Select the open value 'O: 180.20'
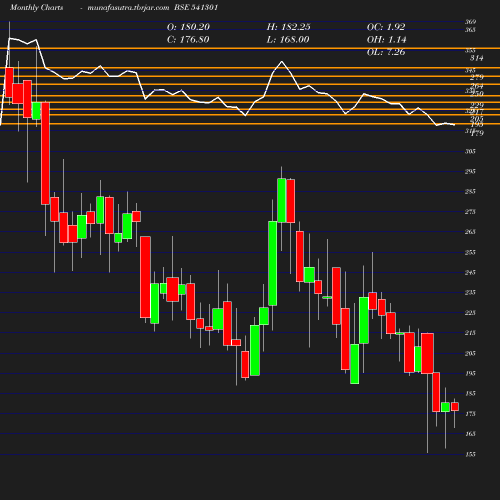The width and height of the screenshot is (500, 500). [x=188, y=27]
